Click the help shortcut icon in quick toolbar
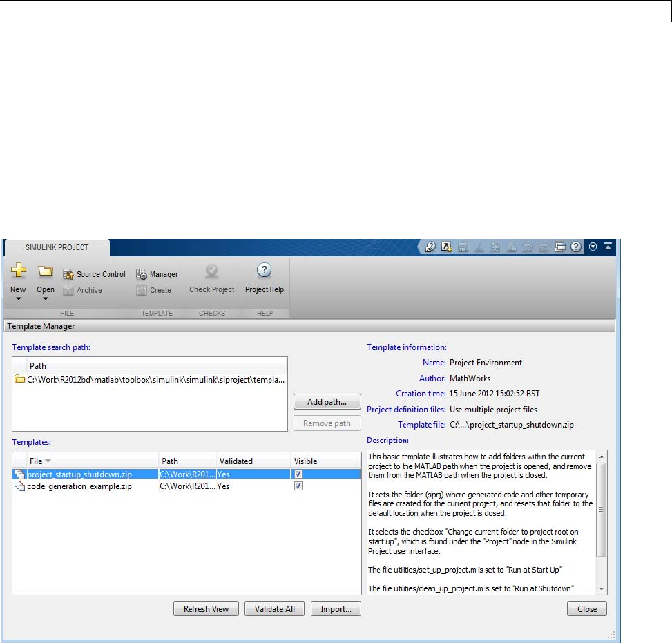Screen dimensions: 672x643 click(430, 247)
